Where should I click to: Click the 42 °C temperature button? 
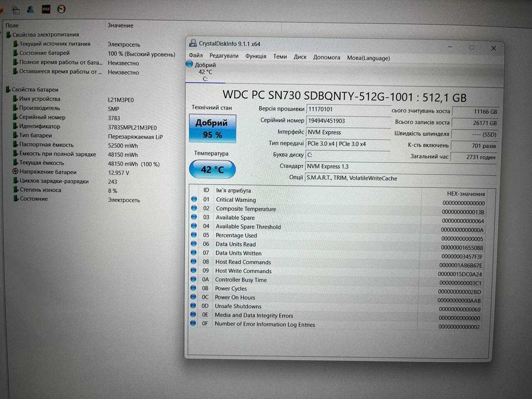pyautogui.click(x=212, y=169)
